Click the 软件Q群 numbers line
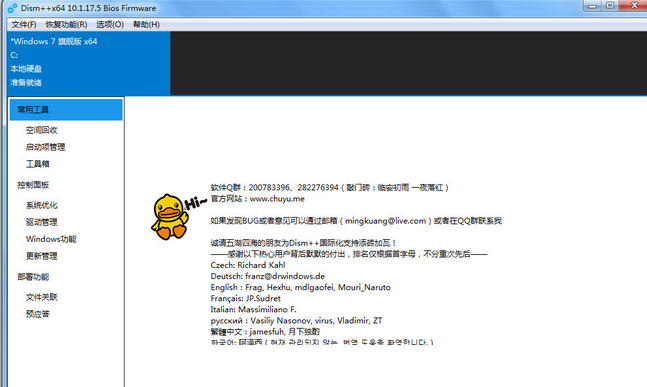 click(x=329, y=188)
